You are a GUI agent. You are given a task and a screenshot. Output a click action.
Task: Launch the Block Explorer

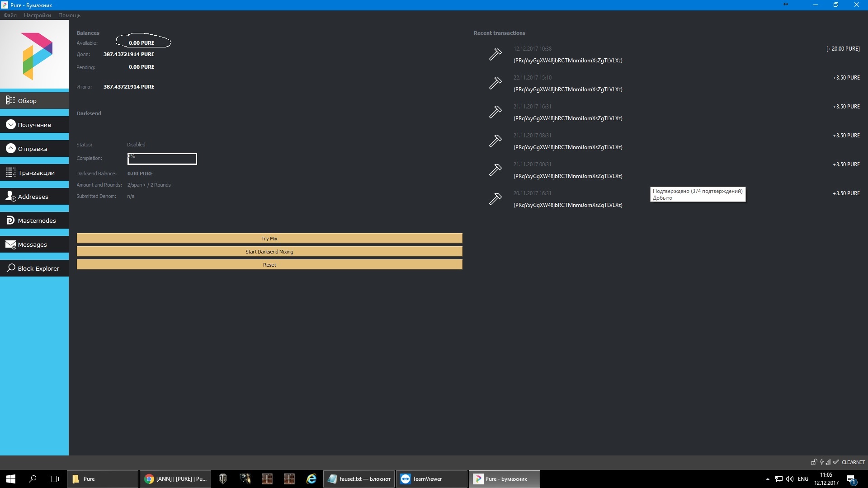34,268
